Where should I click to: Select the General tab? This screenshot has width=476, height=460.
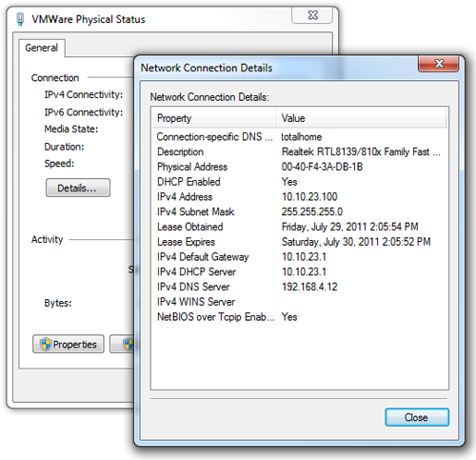coord(42,48)
